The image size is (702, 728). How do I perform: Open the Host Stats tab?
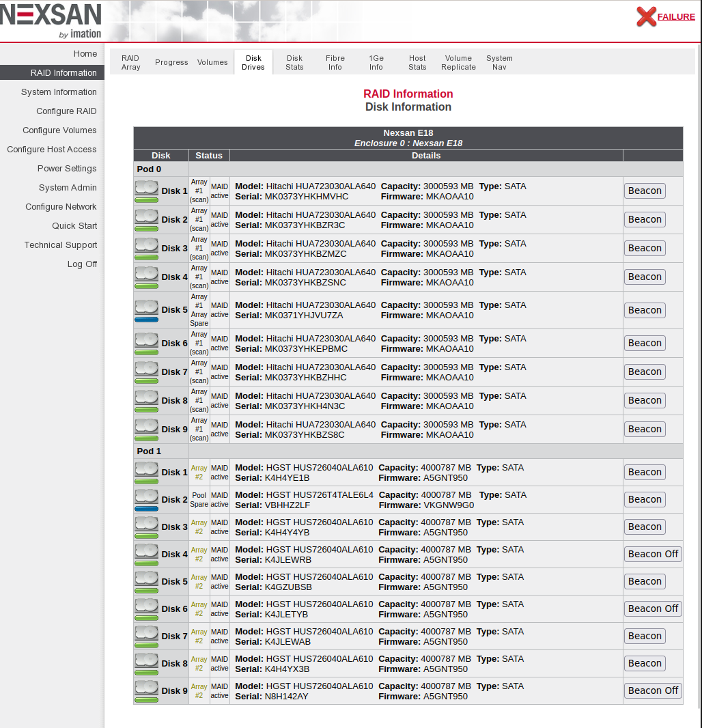[x=417, y=63]
